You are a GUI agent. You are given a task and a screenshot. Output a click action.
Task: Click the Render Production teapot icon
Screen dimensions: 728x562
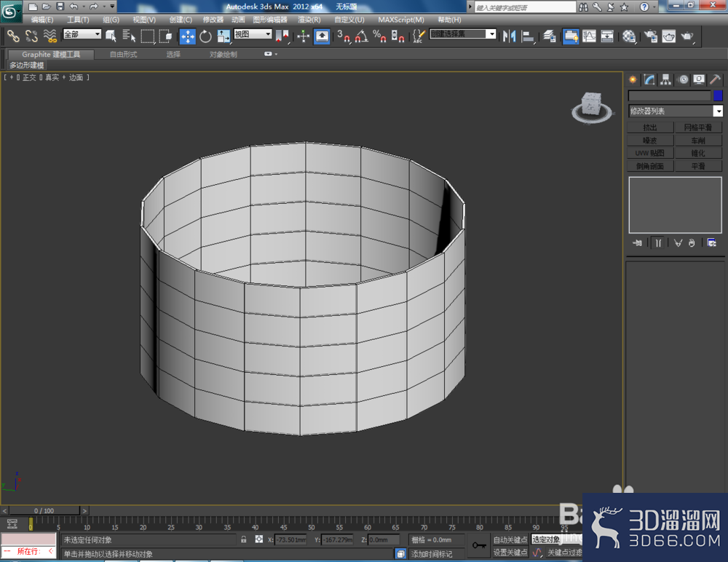click(x=687, y=36)
